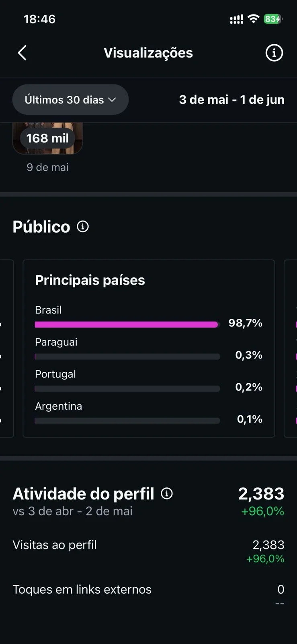
Task: Tap the cellular signal icon
Action: (236, 19)
